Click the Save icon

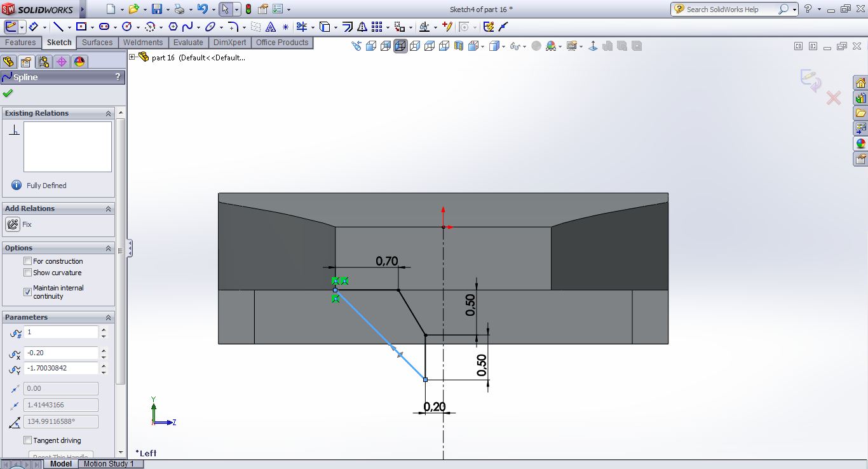156,9
